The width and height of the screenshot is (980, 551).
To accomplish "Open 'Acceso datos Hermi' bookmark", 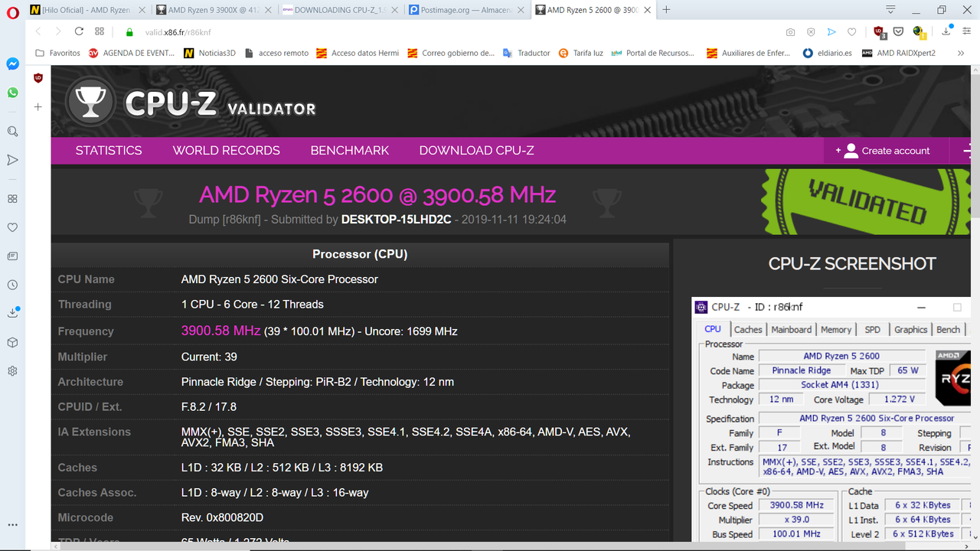I will click(358, 53).
